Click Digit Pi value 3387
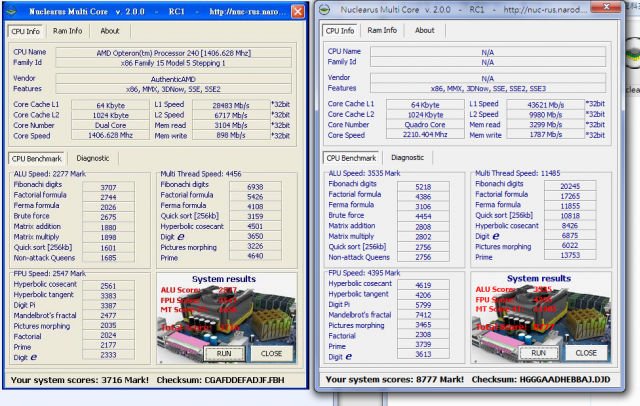 tap(109, 306)
